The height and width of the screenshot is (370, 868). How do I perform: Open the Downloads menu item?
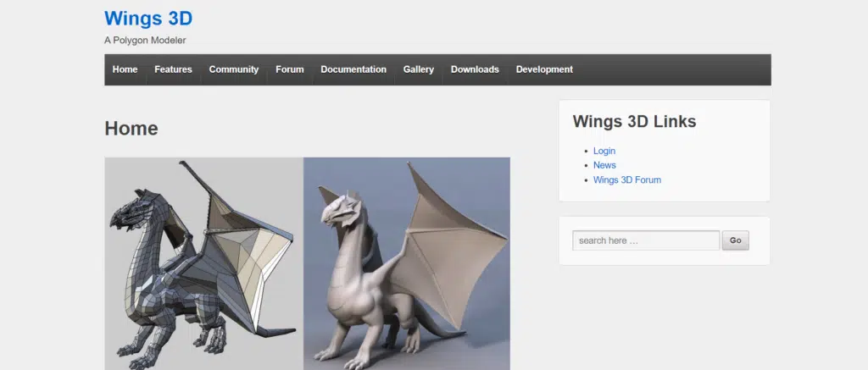475,69
